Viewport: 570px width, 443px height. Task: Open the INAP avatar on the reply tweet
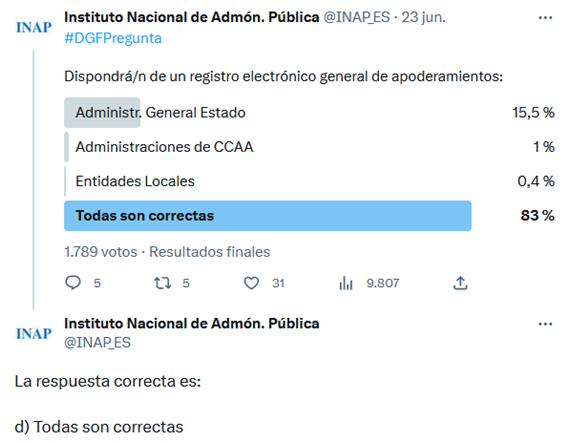coord(34,334)
